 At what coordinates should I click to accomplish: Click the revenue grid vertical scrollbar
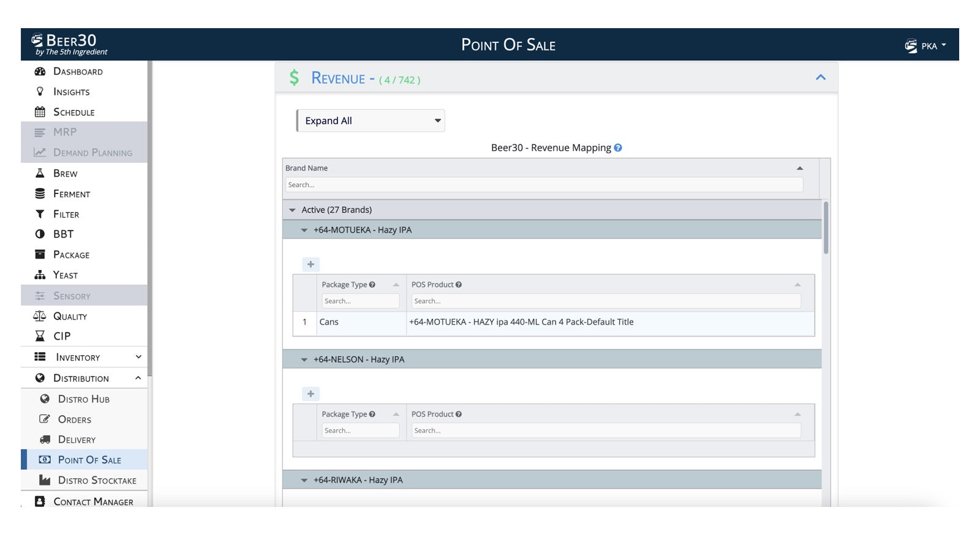(826, 228)
